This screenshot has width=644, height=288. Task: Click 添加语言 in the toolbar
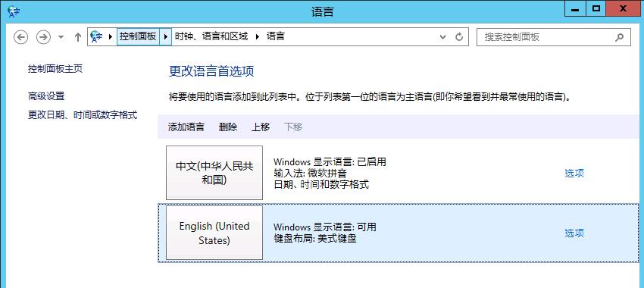[186, 127]
